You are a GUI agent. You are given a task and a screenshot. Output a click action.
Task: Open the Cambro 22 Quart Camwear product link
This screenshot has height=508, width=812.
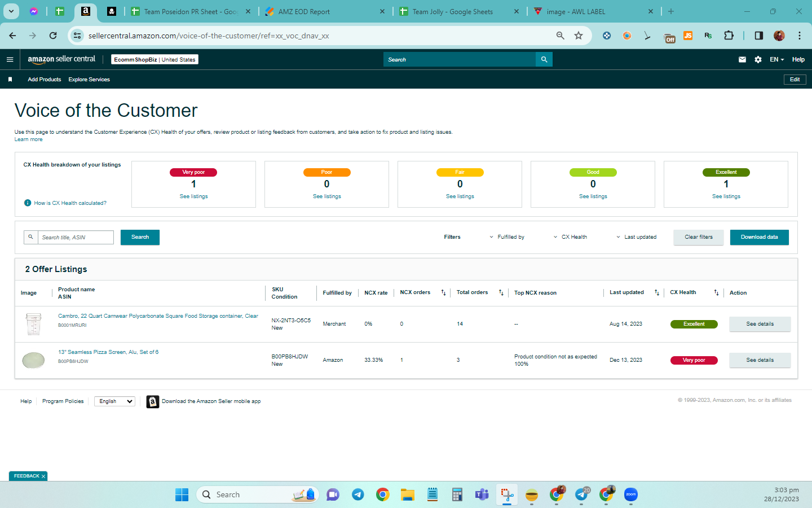158,316
